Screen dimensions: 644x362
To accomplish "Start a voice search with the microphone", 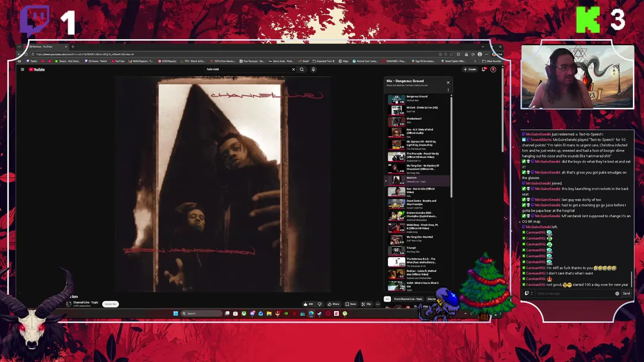I will 313,69.
